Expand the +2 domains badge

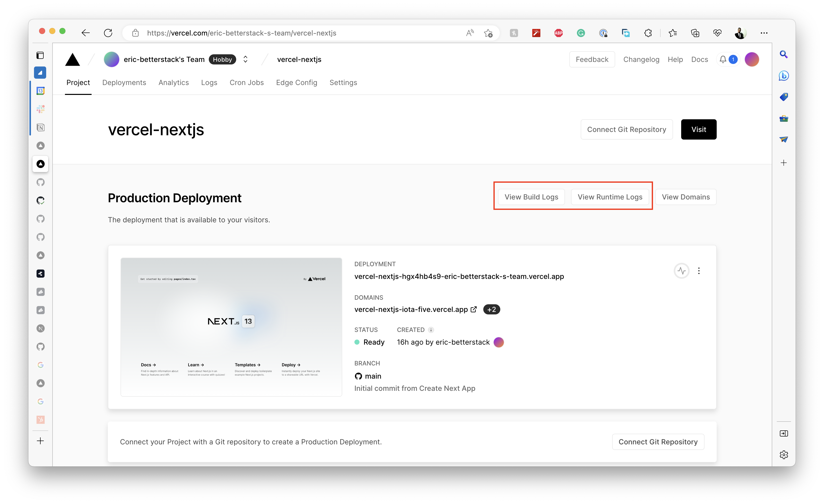click(x=491, y=309)
